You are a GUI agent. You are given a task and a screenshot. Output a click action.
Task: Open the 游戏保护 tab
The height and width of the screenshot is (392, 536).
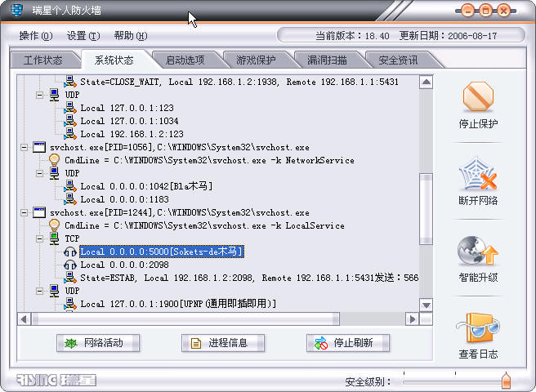coord(256,60)
